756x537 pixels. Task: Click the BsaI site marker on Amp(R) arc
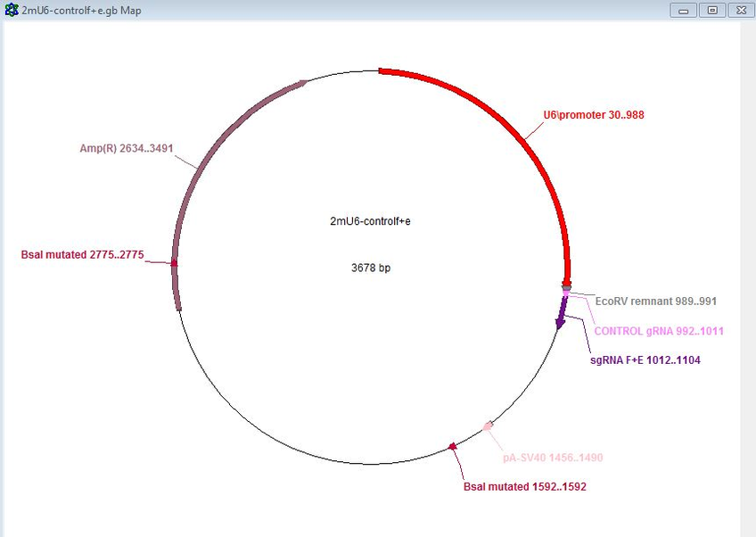(x=175, y=263)
